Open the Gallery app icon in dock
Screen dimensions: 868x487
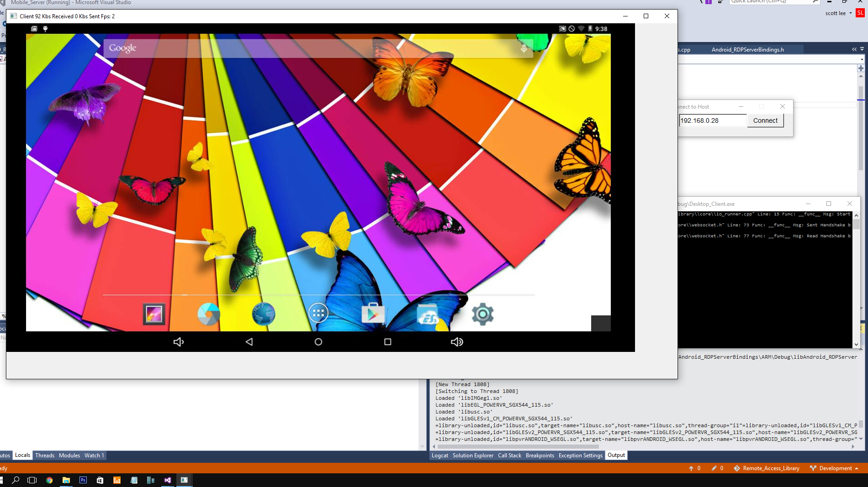(x=154, y=314)
